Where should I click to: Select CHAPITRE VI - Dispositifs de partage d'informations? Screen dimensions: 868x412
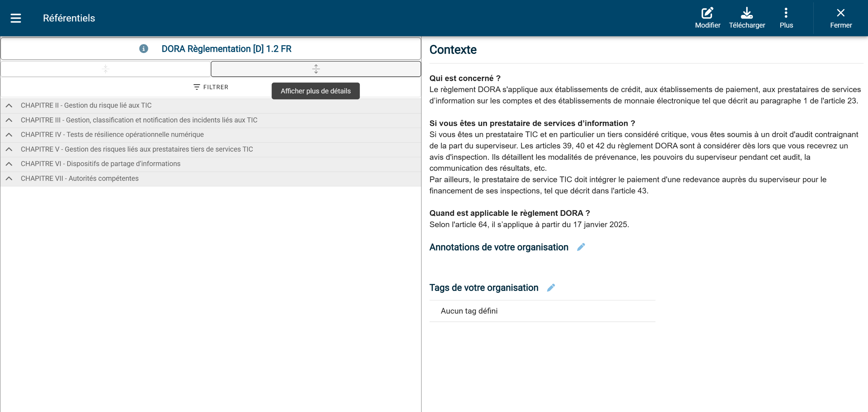(100, 164)
